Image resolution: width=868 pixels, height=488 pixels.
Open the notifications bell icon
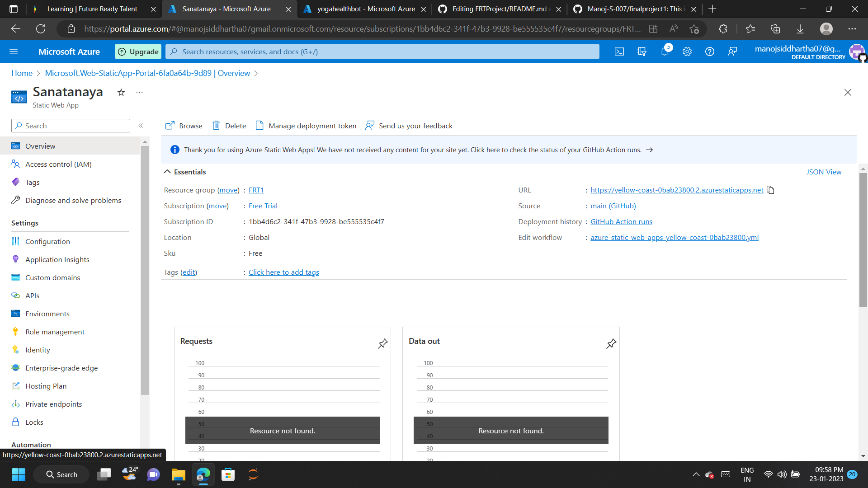tap(664, 52)
